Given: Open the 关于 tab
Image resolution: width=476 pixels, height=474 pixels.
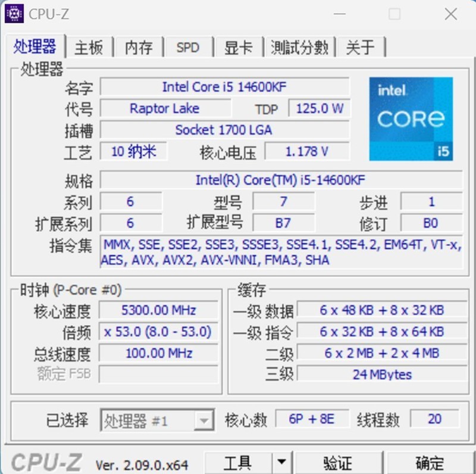Looking at the screenshot, I should pyautogui.click(x=360, y=48).
